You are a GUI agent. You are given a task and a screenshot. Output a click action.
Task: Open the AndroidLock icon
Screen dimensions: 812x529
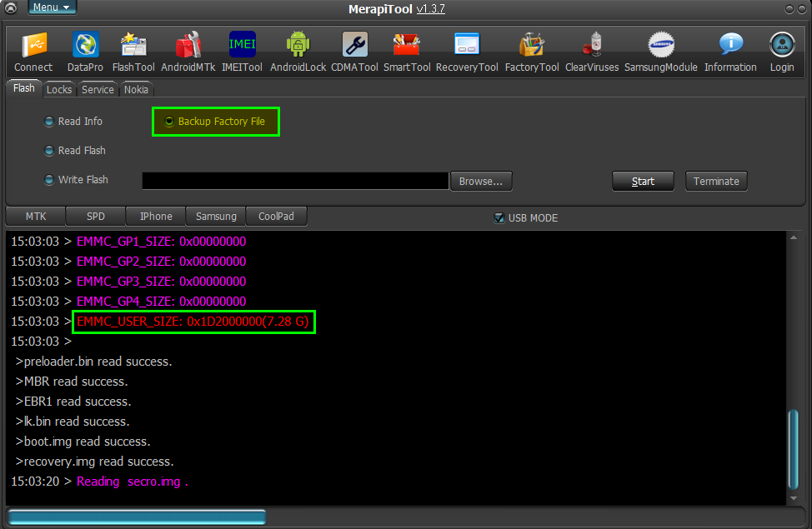(298, 52)
